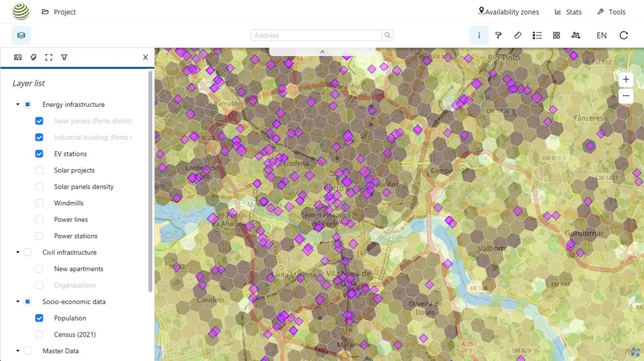Enable the Windmills layer
Image resolution: width=644 pixels, height=361 pixels.
(x=39, y=203)
